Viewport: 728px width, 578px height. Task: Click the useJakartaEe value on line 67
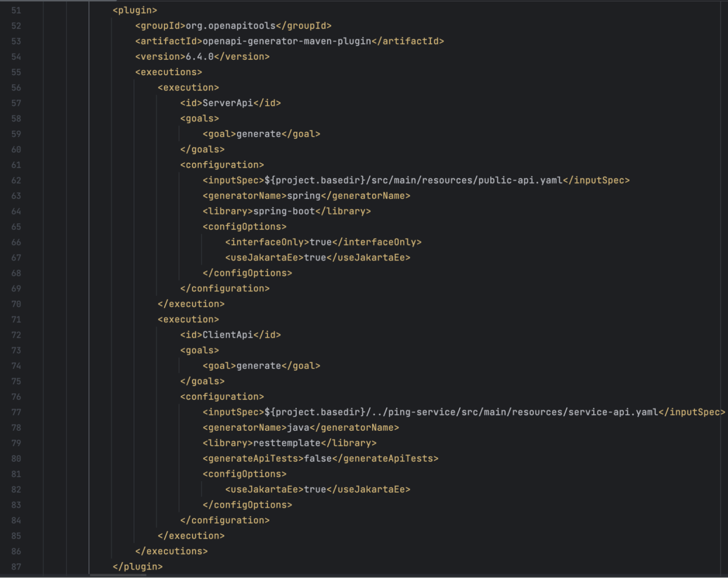pos(315,258)
